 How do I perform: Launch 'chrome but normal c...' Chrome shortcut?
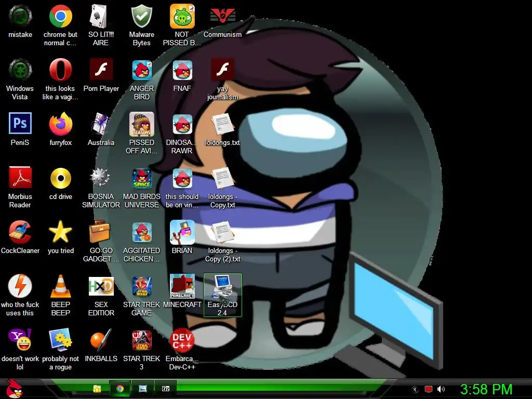(x=60, y=16)
